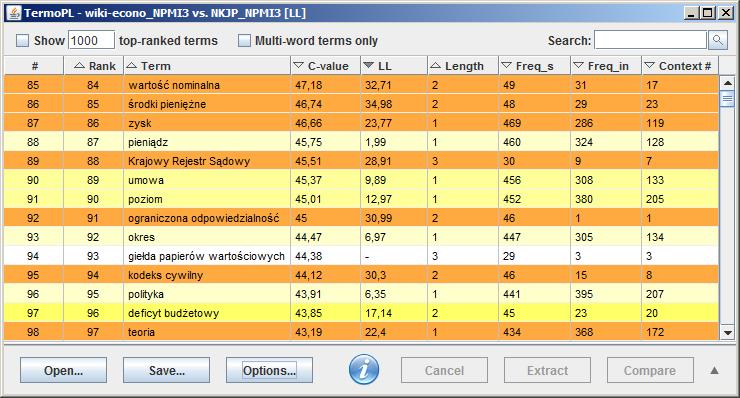The height and width of the screenshot is (398, 740).
Task: Sort by the Term column header
Action: pos(207,66)
